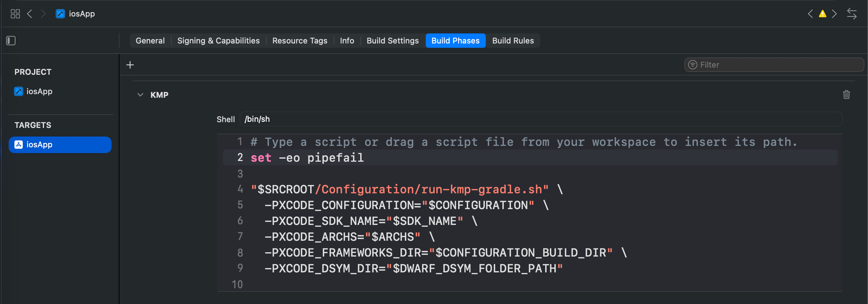
Task: Jump to next issue arrow
Action: point(835,14)
